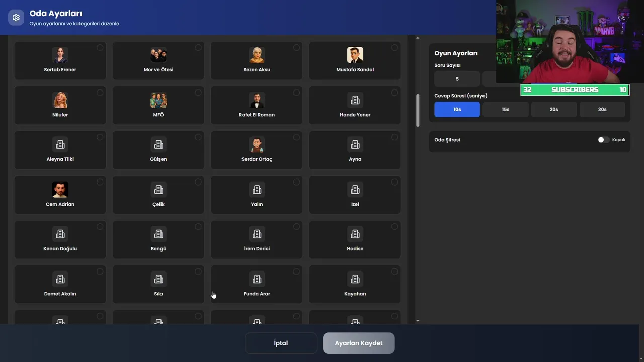
Task: Click the scrollbar down arrow
Action: pos(418,321)
